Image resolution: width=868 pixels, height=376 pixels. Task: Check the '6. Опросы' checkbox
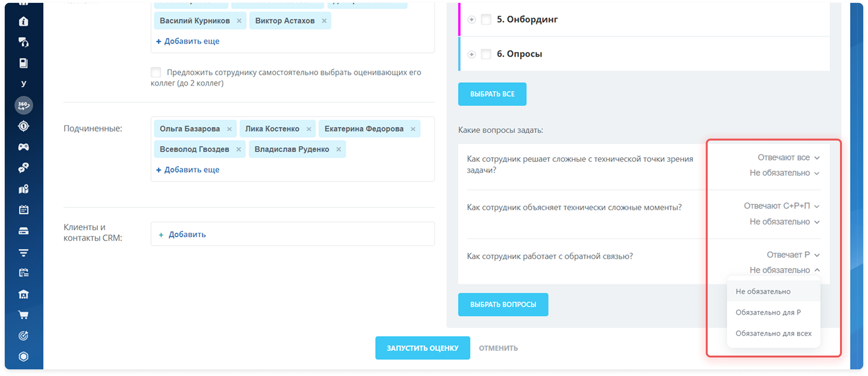click(486, 54)
